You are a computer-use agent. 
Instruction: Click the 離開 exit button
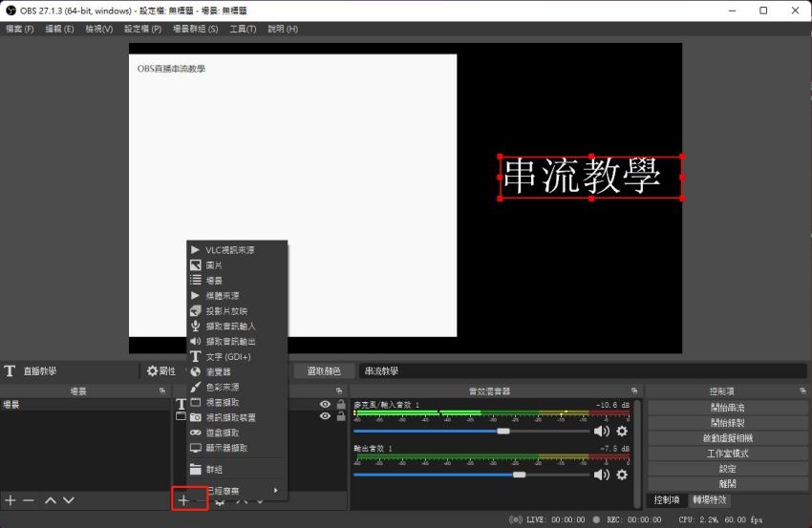point(728,484)
